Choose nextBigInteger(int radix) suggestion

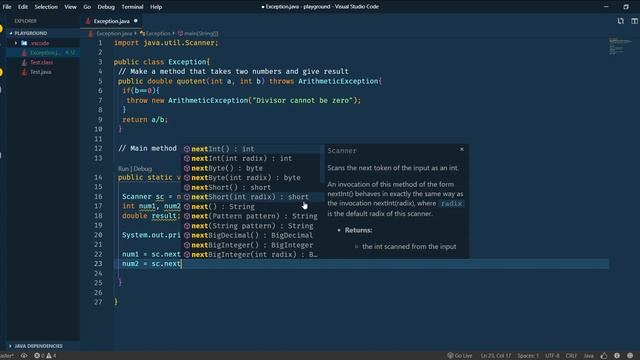[x=251, y=254]
